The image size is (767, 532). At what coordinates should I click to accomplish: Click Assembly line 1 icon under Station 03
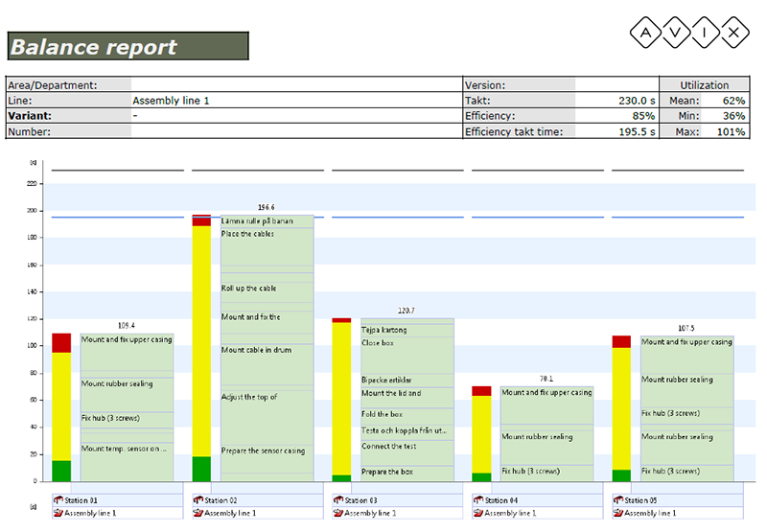click(337, 513)
